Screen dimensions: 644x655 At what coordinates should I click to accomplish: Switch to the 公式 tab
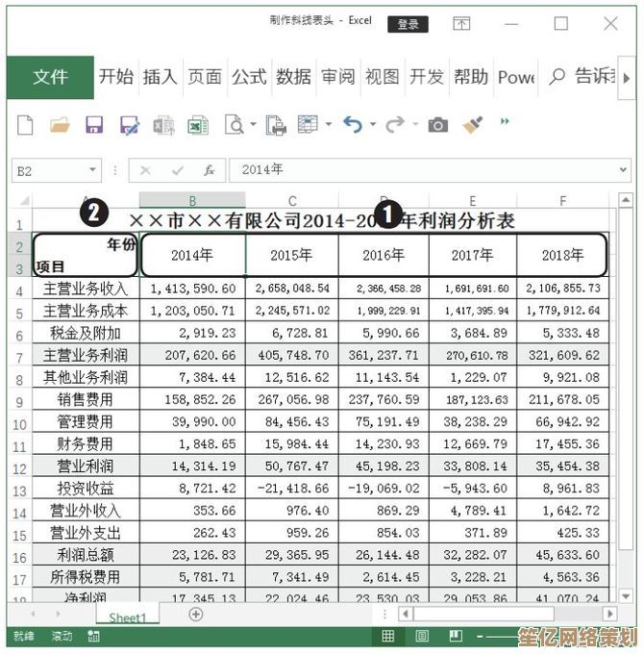249,77
